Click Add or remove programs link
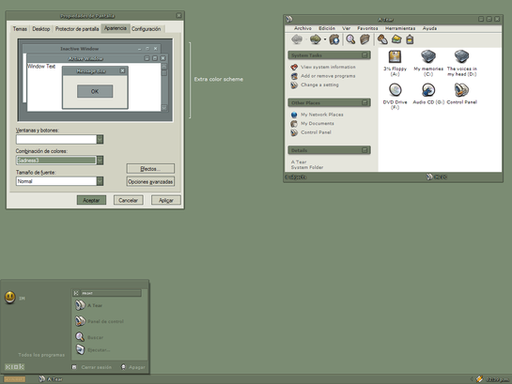The width and height of the screenshot is (512, 384). click(328, 76)
